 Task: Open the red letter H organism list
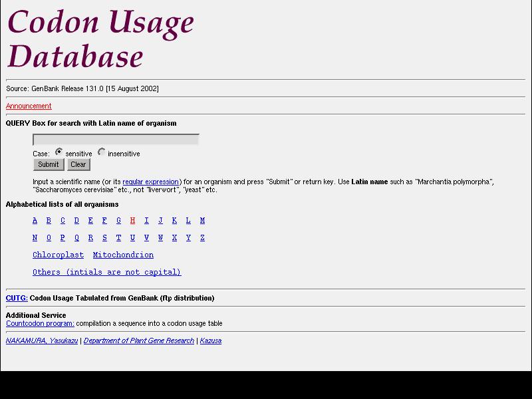click(132, 221)
